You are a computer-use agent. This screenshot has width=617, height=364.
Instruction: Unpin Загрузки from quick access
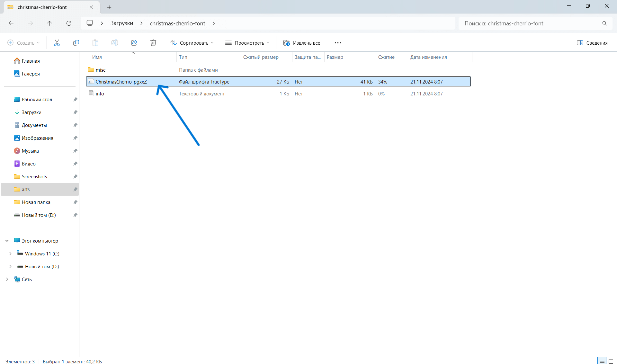(x=75, y=112)
